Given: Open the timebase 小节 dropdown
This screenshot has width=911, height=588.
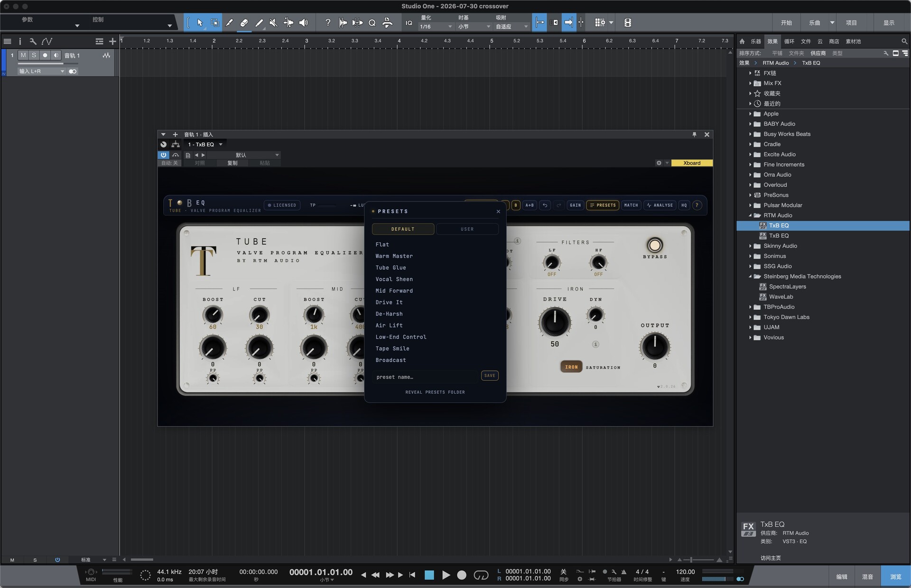Looking at the screenshot, I should (474, 27).
